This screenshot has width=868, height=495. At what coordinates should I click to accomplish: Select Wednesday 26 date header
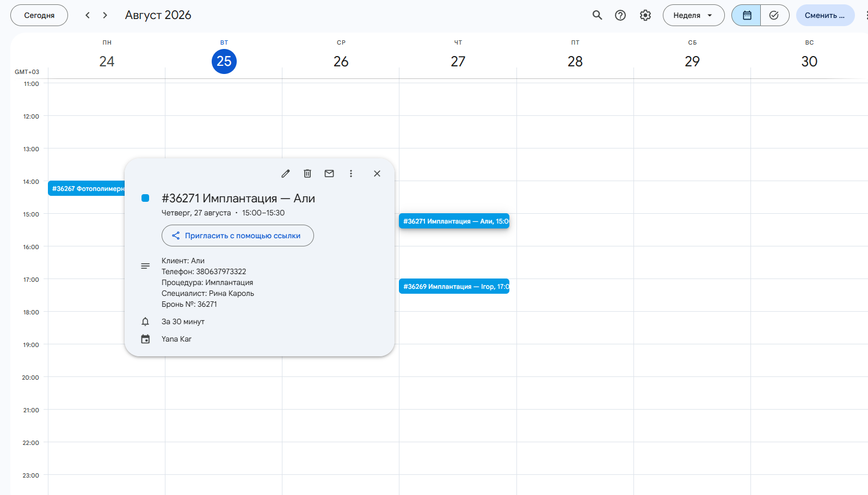click(341, 61)
